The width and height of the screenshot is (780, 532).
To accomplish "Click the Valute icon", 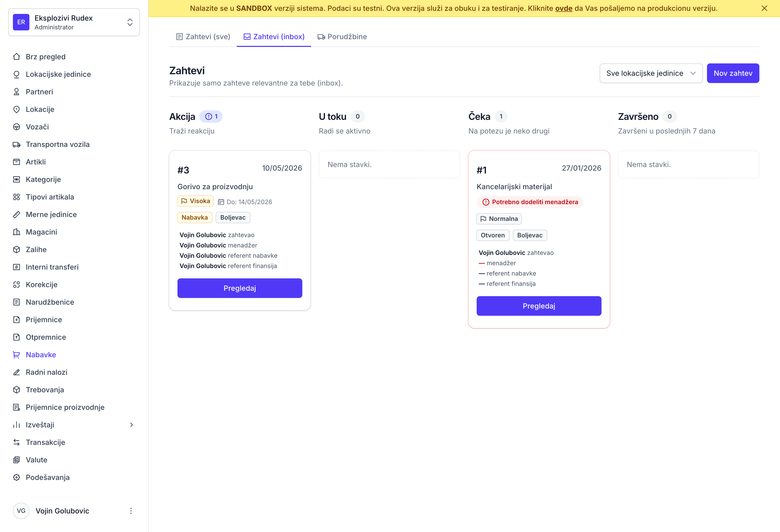I will point(17,460).
